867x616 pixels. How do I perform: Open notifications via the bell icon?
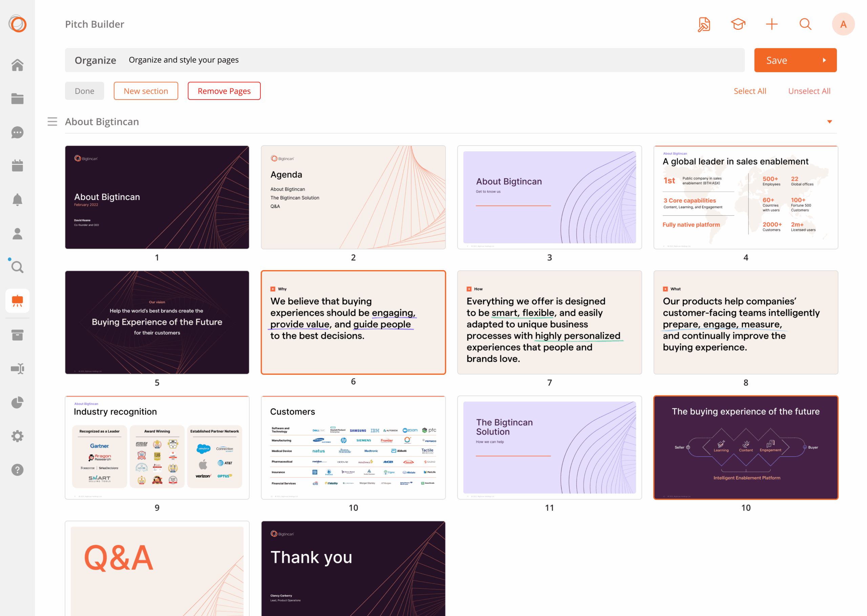point(17,199)
